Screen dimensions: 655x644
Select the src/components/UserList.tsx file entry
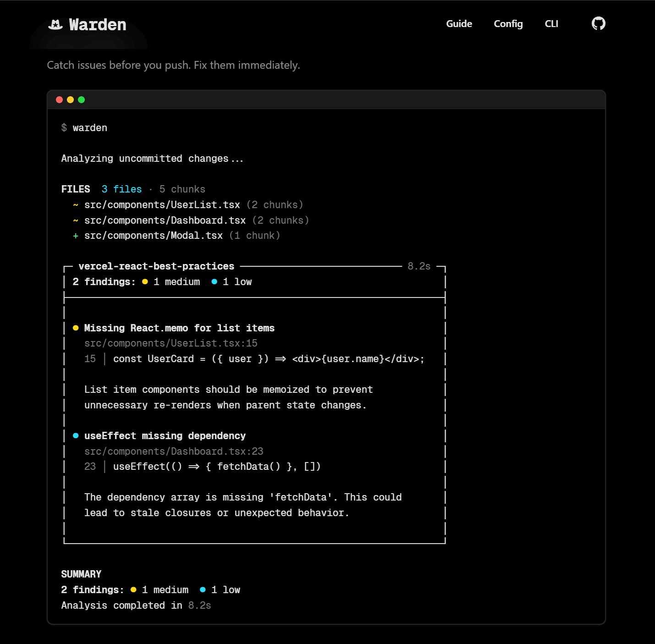tap(162, 205)
